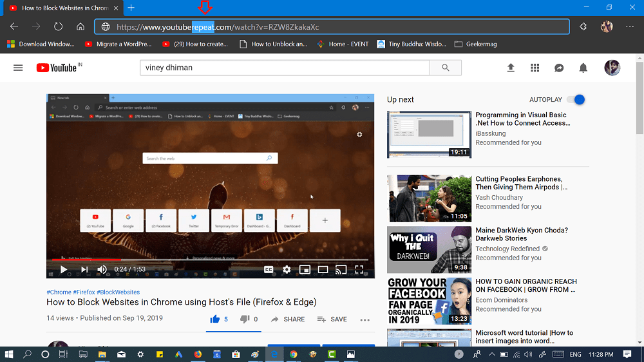Select the How to Block Websites tab
Screen dimensions: 644x362
(62, 8)
